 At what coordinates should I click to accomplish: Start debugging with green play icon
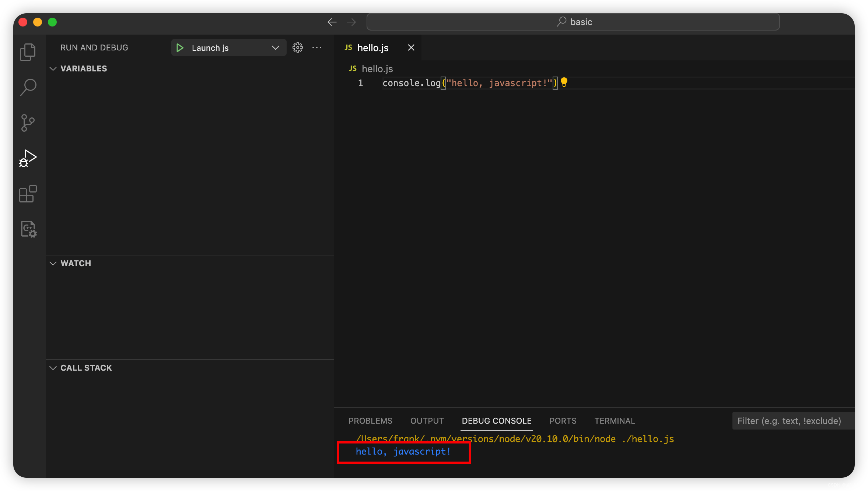coord(180,48)
